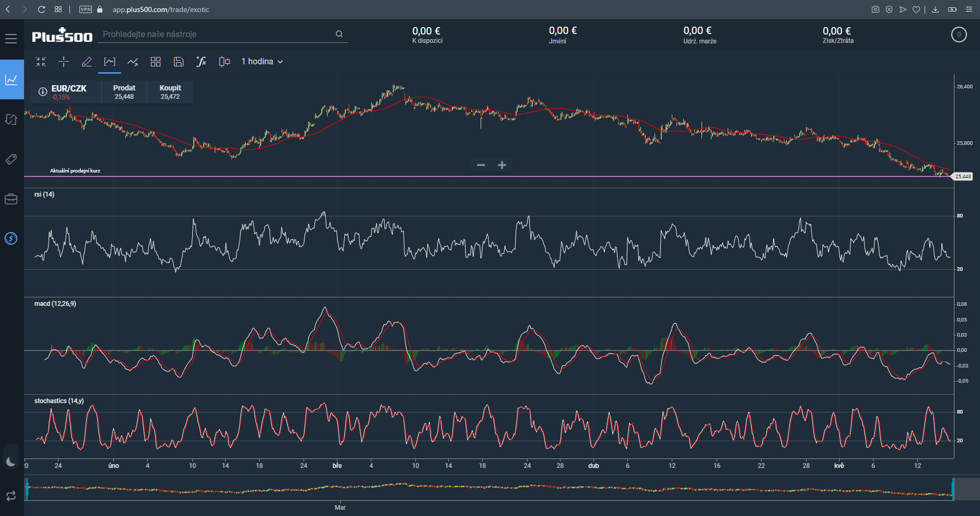Open the chart layout grid tool
The height and width of the screenshot is (516, 980).
point(156,62)
